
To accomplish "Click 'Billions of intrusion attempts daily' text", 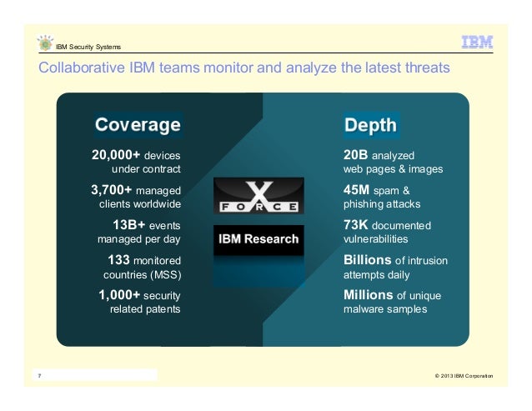I will 395,268.
